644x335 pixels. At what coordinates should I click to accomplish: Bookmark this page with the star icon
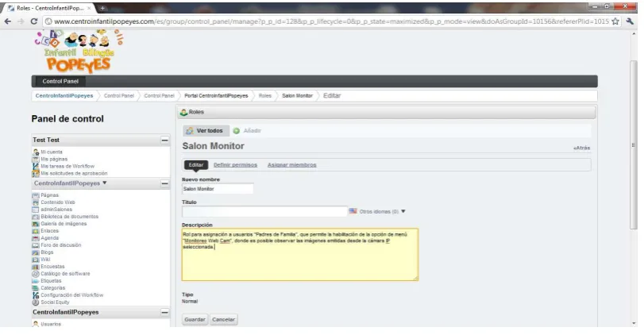pos(615,21)
